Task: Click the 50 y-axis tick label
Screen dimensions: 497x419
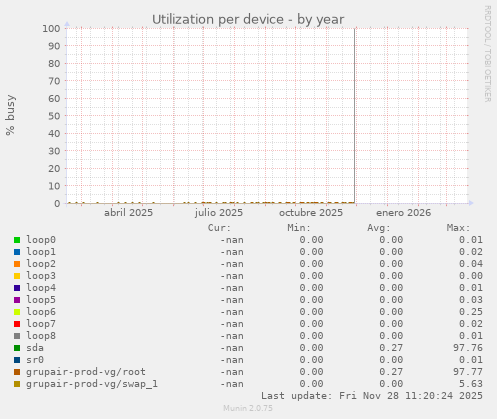Action: pos(54,116)
